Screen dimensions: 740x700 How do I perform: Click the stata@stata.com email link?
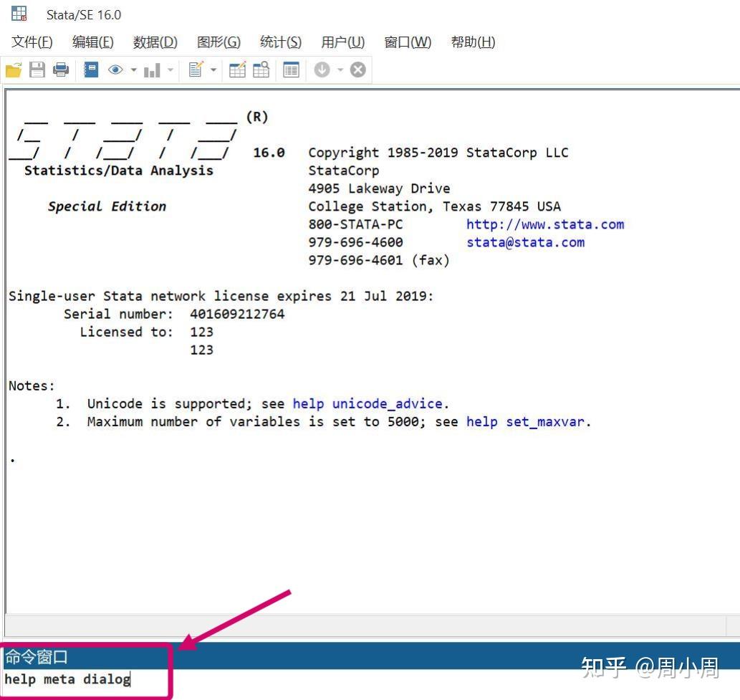(525, 242)
